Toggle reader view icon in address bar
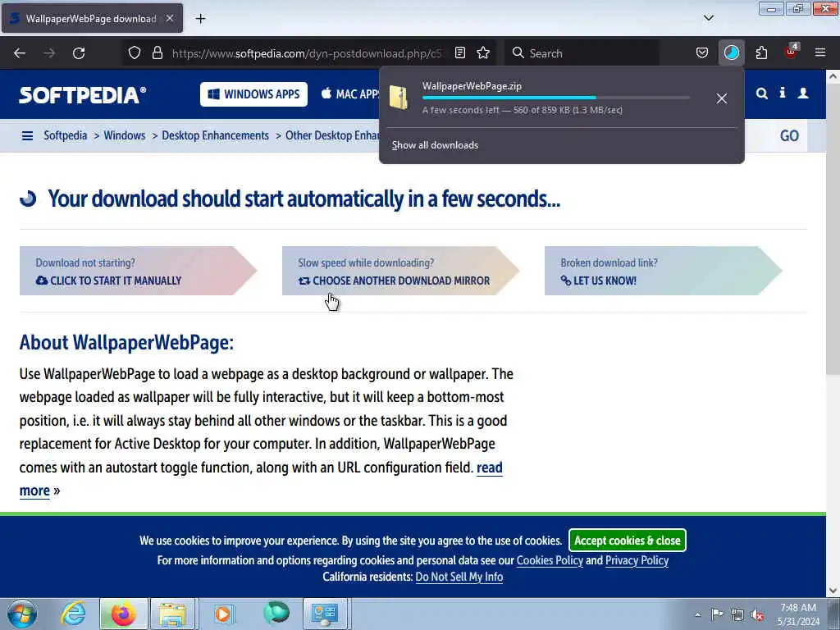840x630 pixels. [x=460, y=53]
